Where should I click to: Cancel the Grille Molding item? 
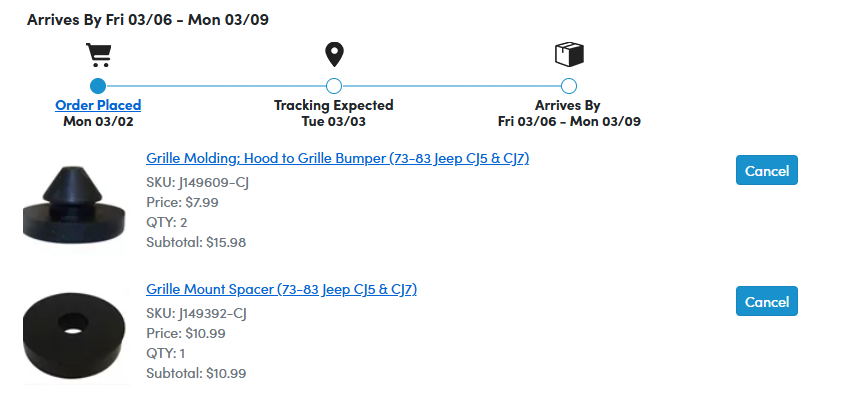767,171
